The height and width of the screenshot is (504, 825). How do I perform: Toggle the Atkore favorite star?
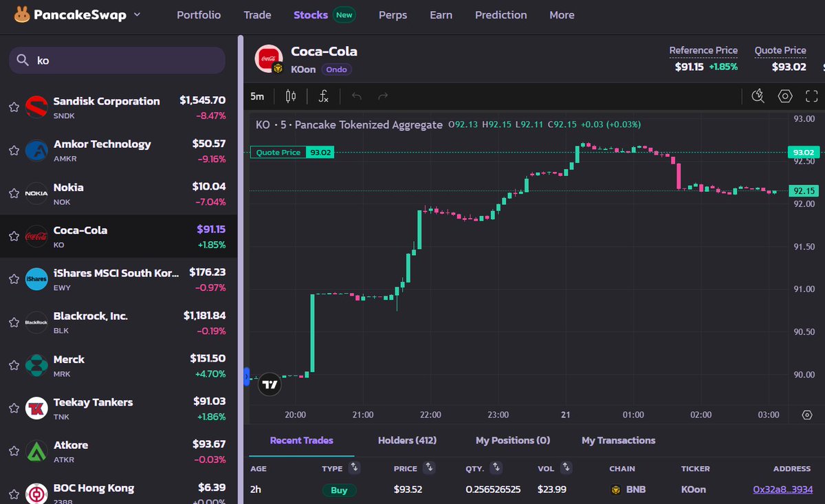[x=14, y=451]
